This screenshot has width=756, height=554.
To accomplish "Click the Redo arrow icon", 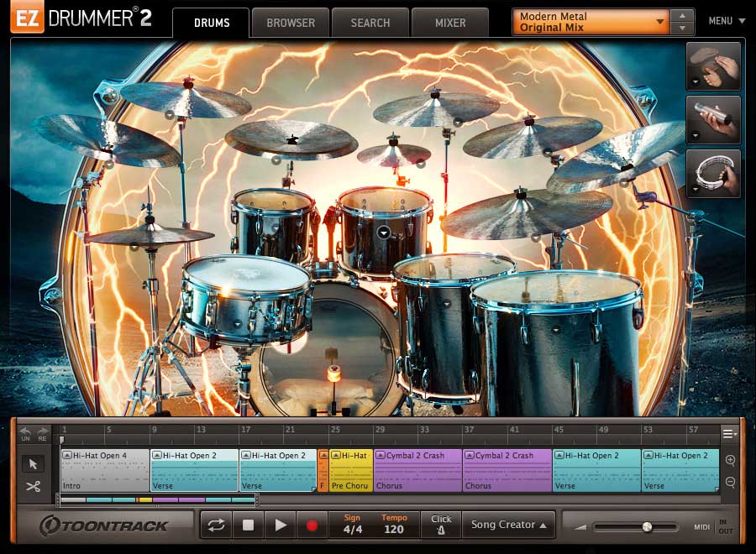I will [x=43, y=433].
